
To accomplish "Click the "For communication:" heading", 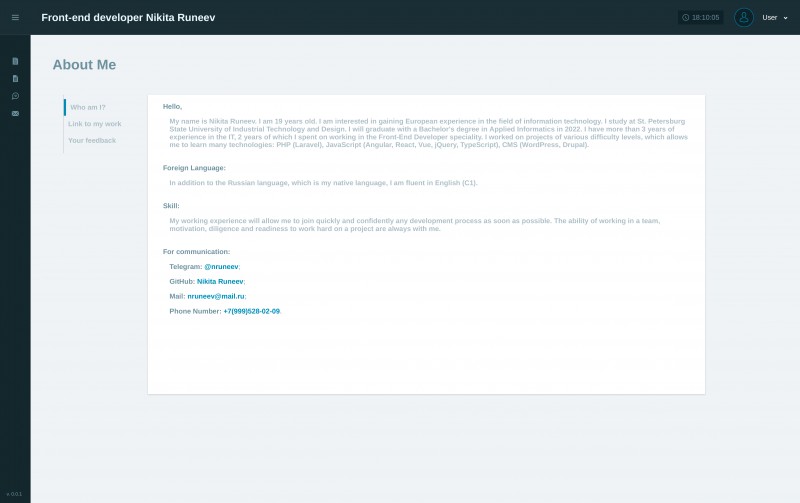I will [x=196, y=252].
